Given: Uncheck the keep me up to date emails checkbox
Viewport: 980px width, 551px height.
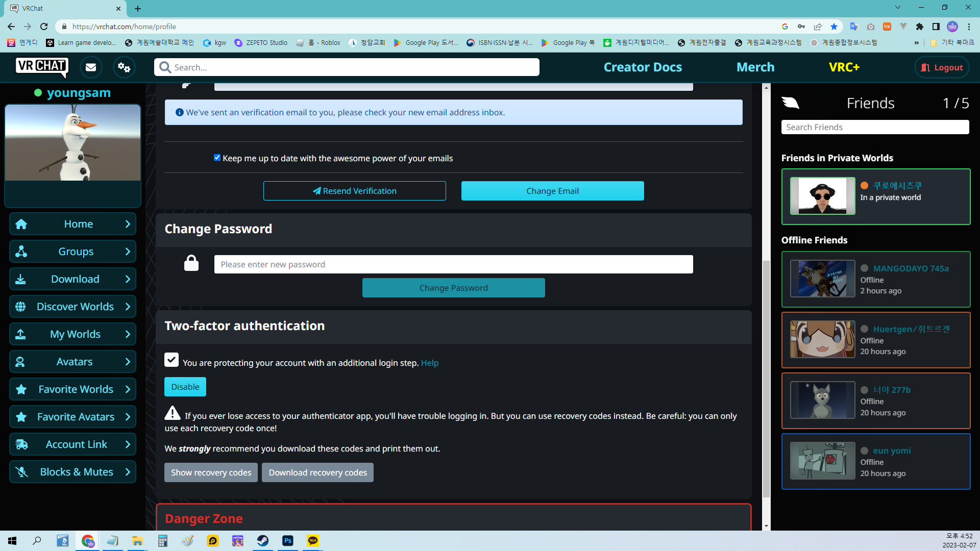Looking at the screenshot, I should pyautogui.click(x=217, y=158).
